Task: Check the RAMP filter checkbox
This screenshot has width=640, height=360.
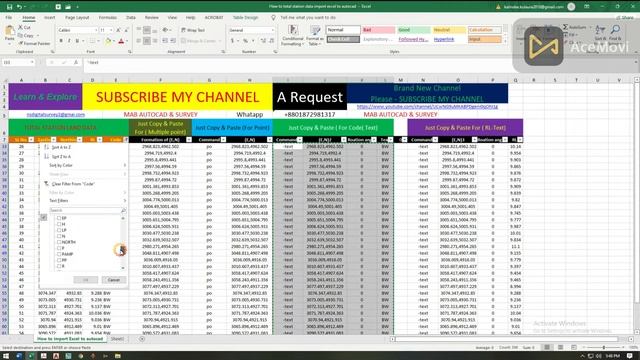Action: click(x=59, y=254)
